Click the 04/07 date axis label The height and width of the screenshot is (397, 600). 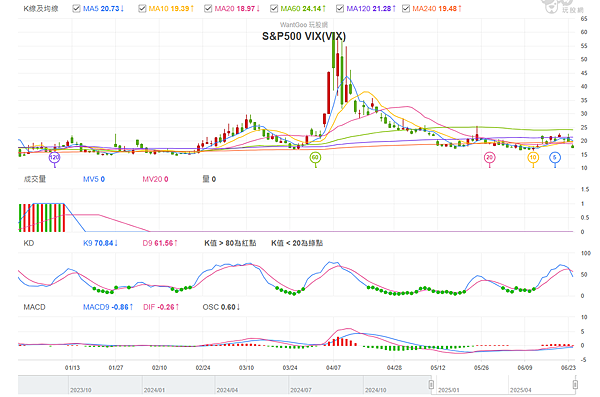tap(333, 368)
